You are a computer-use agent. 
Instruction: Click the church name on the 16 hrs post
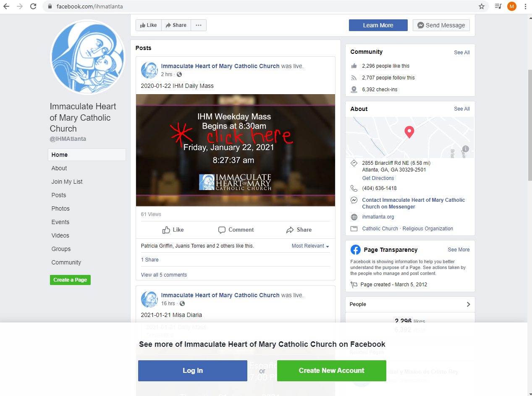220,295
